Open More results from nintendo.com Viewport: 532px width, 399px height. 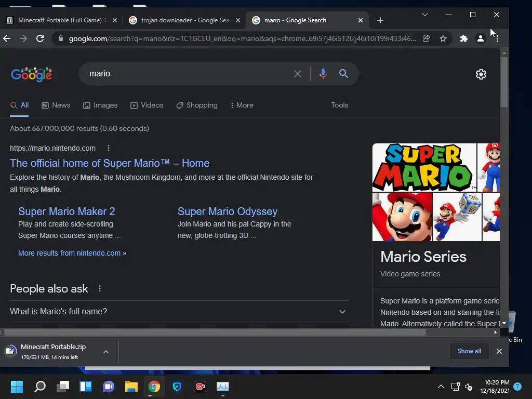[x=72, y=253]
